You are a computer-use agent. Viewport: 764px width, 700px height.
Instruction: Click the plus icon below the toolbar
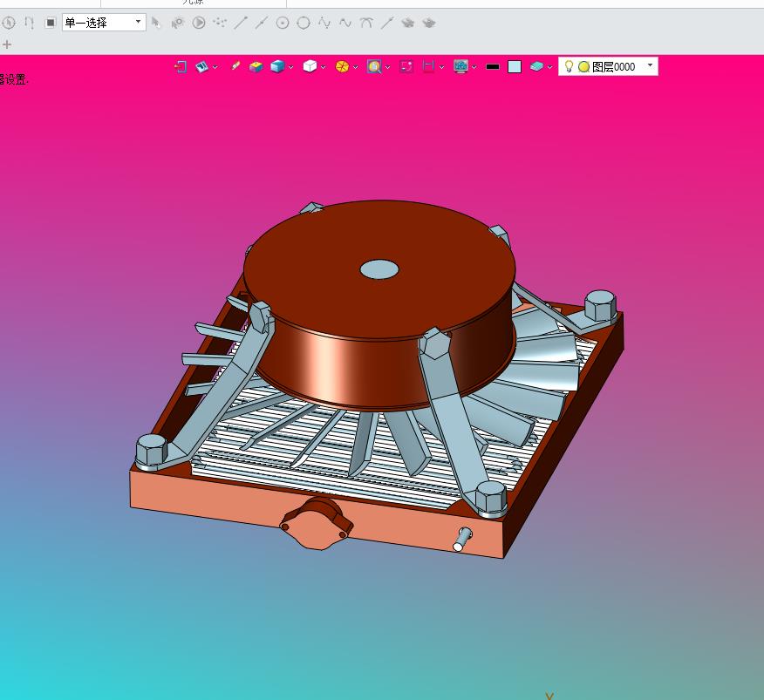point(7,44)
